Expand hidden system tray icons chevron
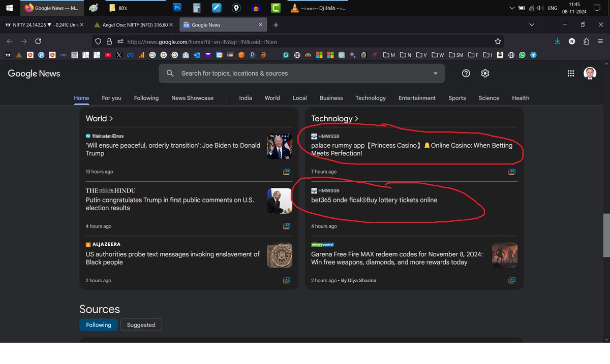The height and width of the screenshot is (364, 610). [512, 8]
